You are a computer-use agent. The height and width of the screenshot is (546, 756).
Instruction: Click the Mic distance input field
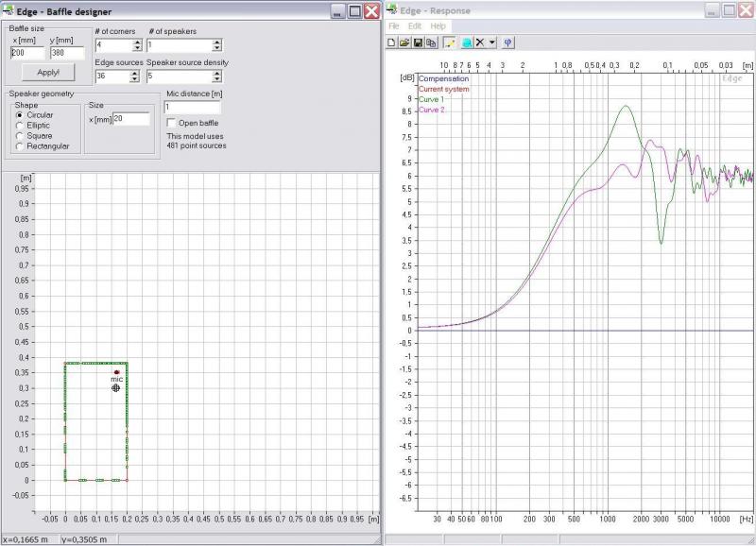coord(193,108)
